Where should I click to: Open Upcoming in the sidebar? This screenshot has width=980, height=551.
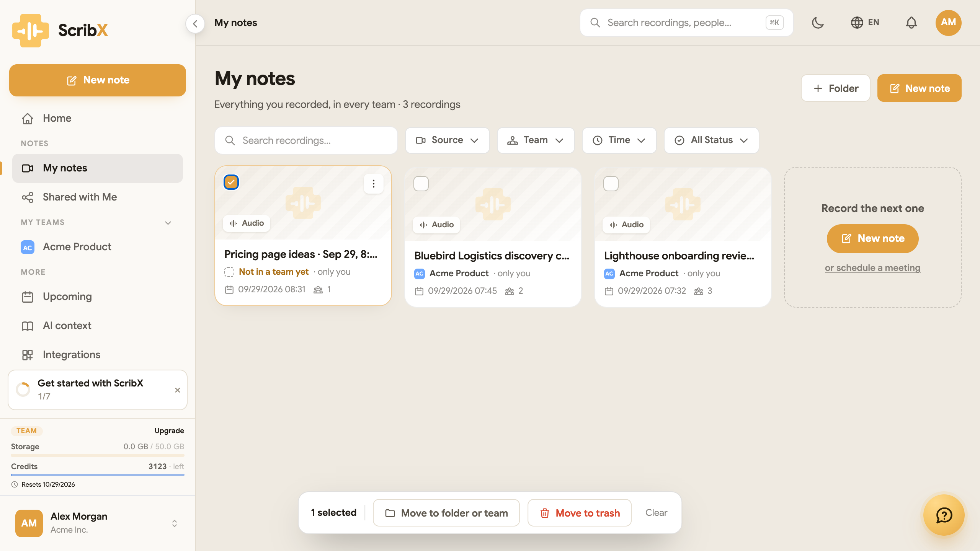pyautogui.click(x=98, y=297)
